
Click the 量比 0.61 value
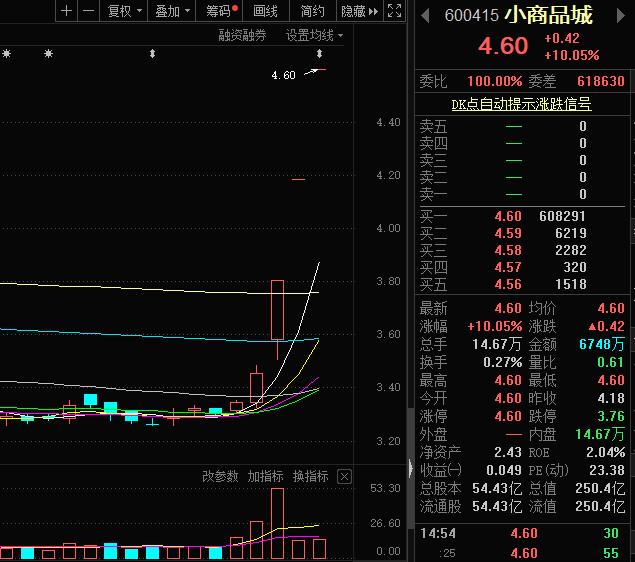click(610, 362)
